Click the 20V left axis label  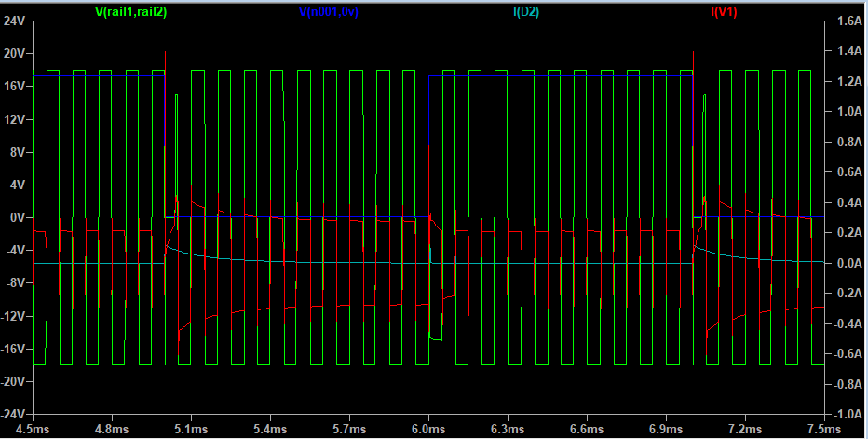tap(14, 54)
